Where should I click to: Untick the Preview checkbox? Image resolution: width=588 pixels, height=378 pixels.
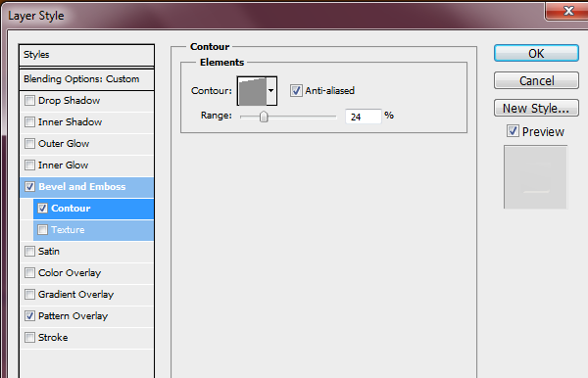(x=513, y=131)
